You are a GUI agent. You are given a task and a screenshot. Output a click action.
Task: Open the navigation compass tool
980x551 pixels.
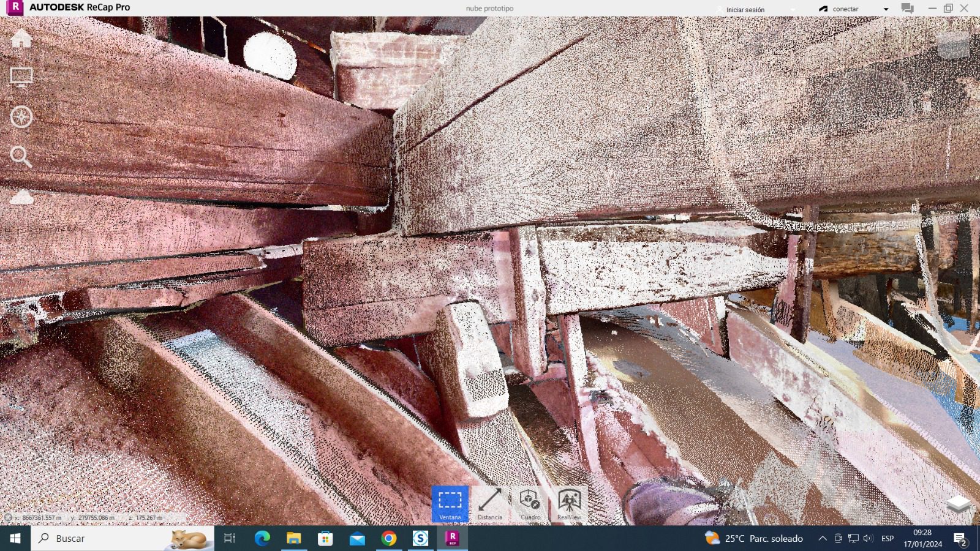point(21,117)
